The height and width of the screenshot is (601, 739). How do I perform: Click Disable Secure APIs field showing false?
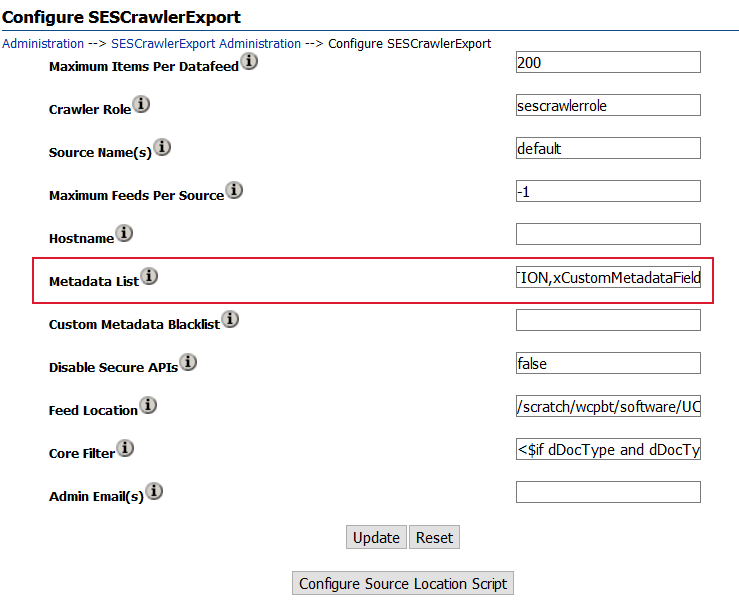pos(608,363)
